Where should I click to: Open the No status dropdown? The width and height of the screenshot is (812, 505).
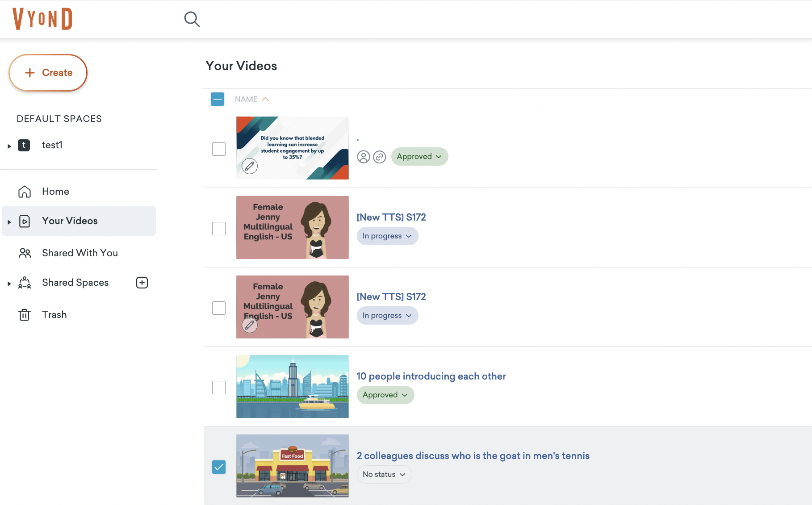[384, 474]
